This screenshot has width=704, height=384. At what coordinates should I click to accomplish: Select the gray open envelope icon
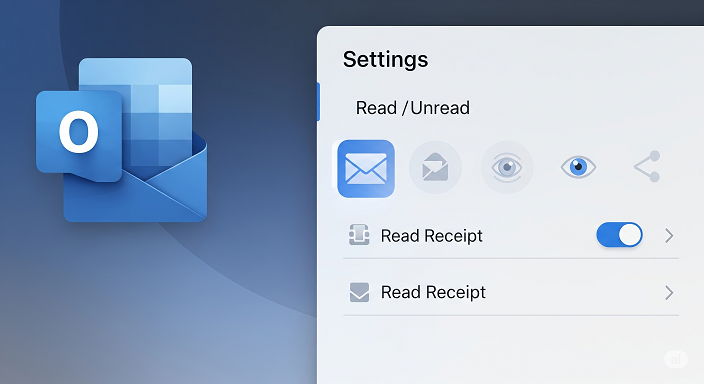point(435,168)
